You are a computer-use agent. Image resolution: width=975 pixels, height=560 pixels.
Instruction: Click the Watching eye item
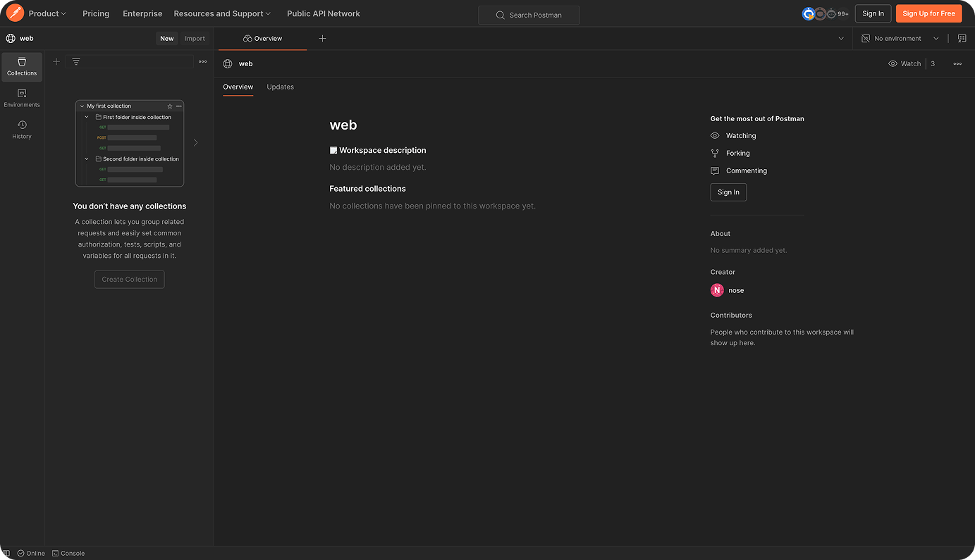[733, 136]
